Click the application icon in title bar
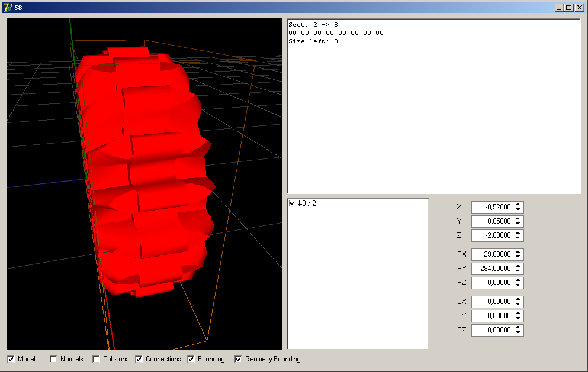Image resolution: width=588 pixels, height=372 pixels. click(x=8, y=7)
